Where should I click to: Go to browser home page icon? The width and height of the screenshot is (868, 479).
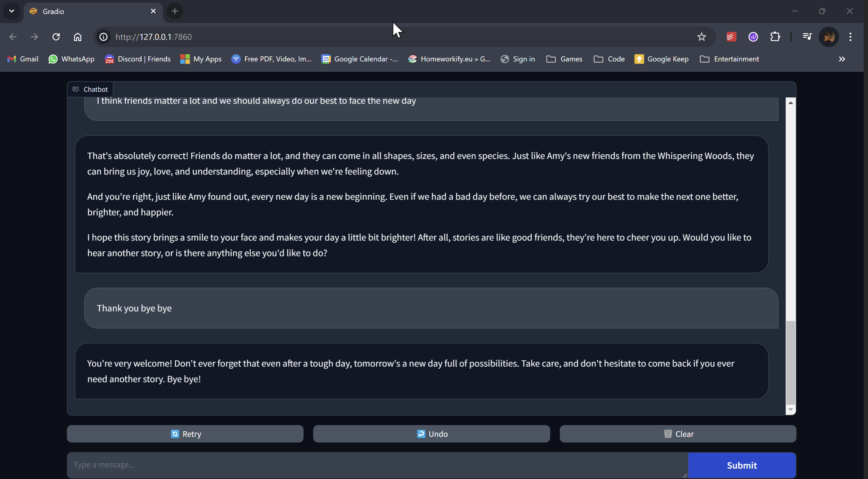77,37
